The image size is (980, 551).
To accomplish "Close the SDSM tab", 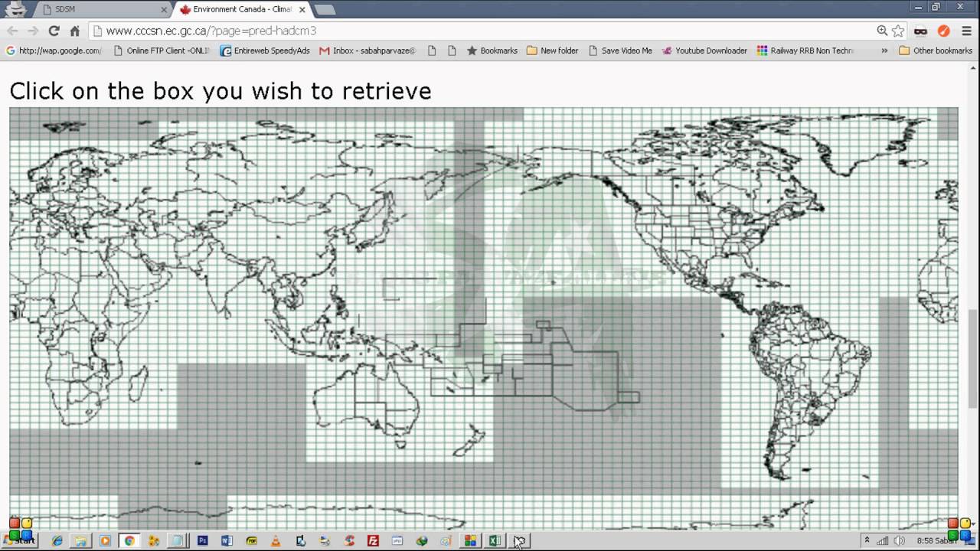I will tap(163, 10).
